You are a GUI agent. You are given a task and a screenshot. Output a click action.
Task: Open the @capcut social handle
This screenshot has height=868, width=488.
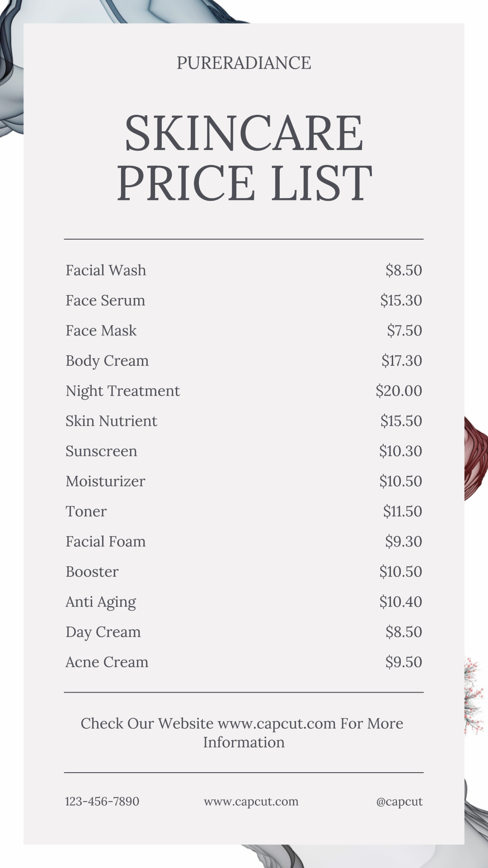click(x=399, y=802)
